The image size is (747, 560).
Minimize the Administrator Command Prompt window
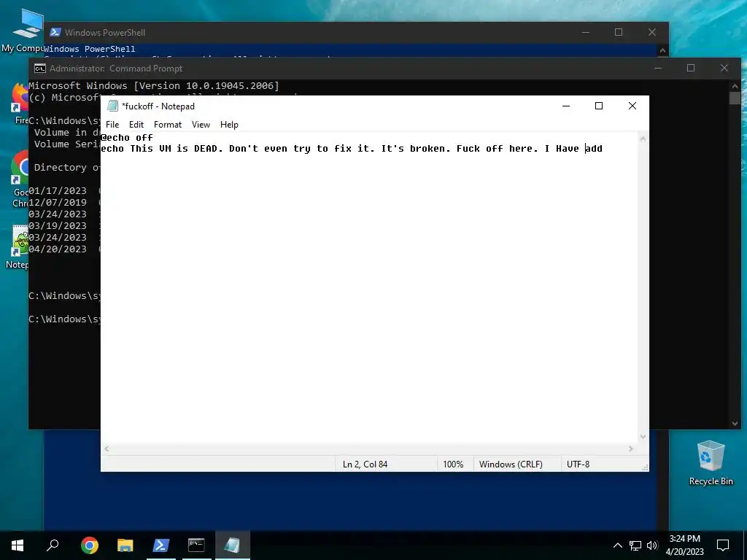[658, 69]
